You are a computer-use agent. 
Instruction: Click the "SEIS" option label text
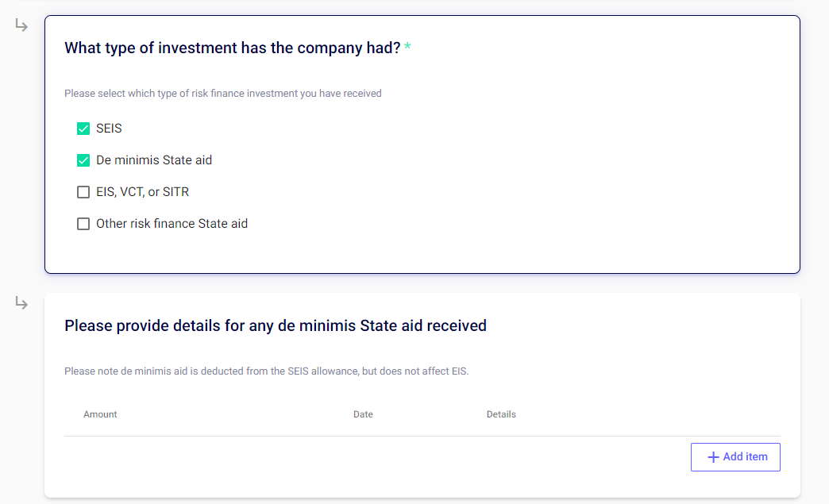tap(109, 129)
